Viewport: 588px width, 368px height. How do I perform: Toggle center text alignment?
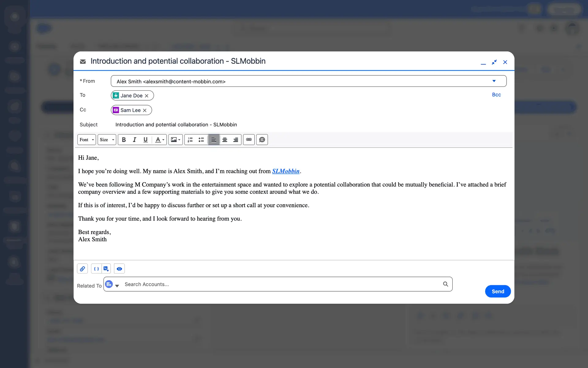coord(224,140)
